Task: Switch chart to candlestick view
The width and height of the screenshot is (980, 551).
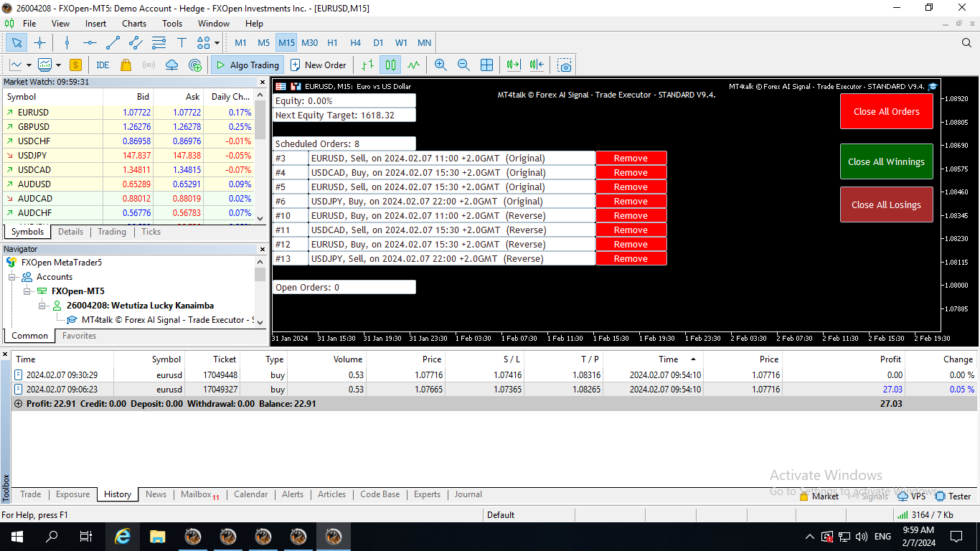Action: click(x=390, y=65)
